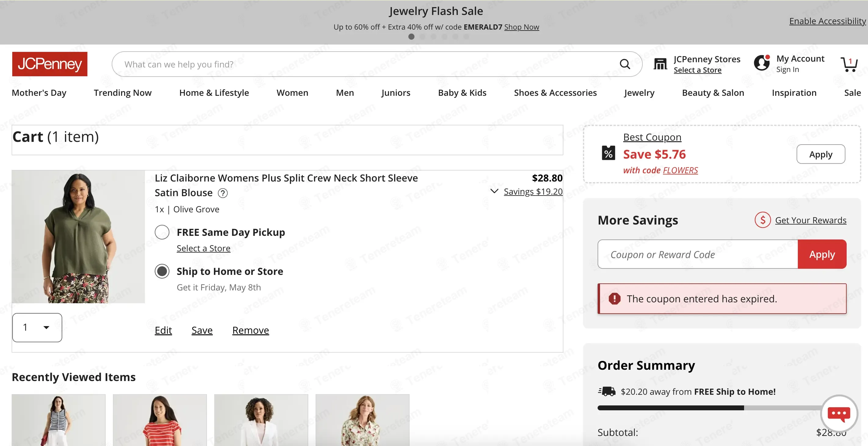Click Get Your Rewards link

810,220
